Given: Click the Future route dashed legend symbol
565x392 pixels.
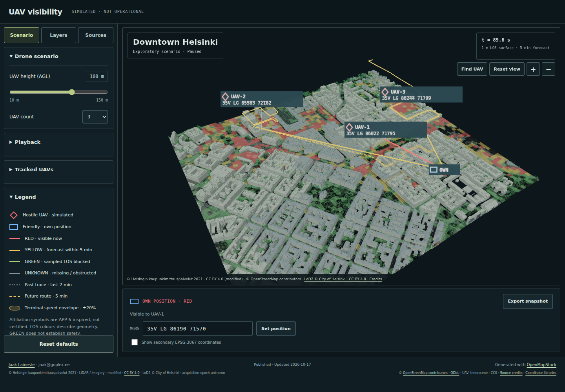Looking at the screenshot, I should click(x=15, y=296).
